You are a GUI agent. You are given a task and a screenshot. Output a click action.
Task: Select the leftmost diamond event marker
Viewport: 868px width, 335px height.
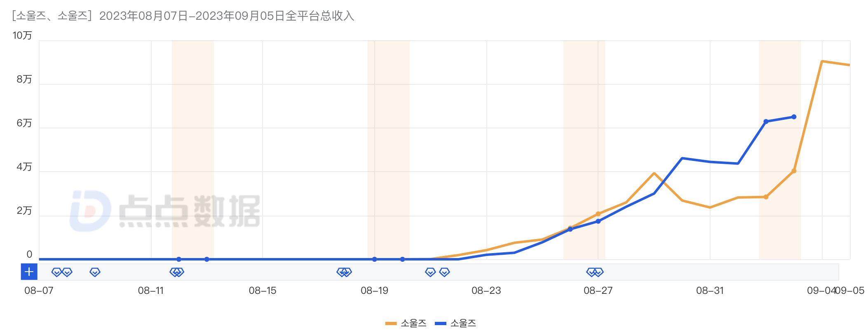point(56,272)
